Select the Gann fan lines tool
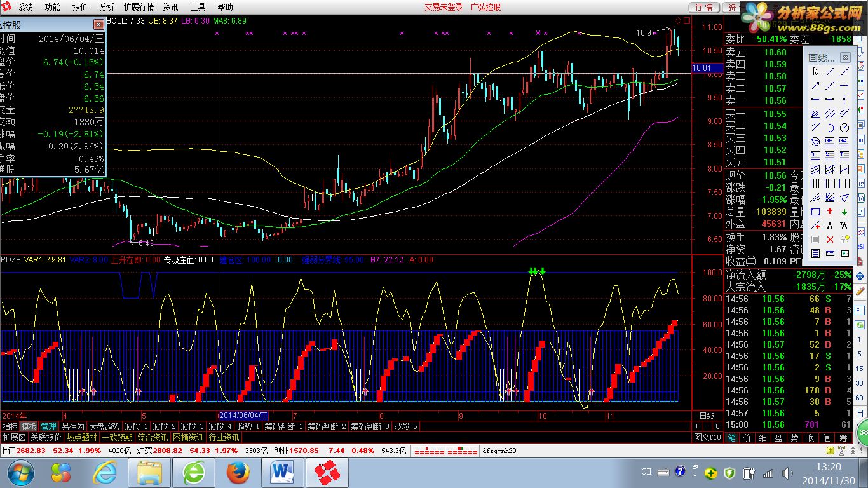 point(830,198)
